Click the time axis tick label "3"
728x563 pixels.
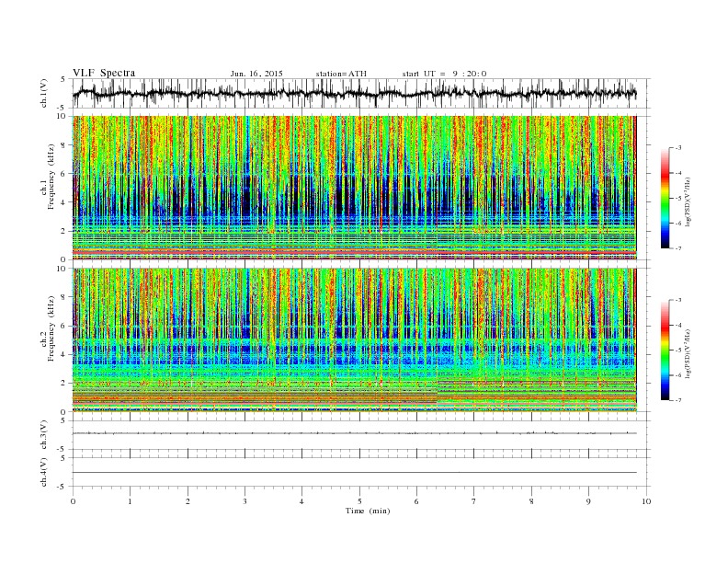tap(245, 501)
